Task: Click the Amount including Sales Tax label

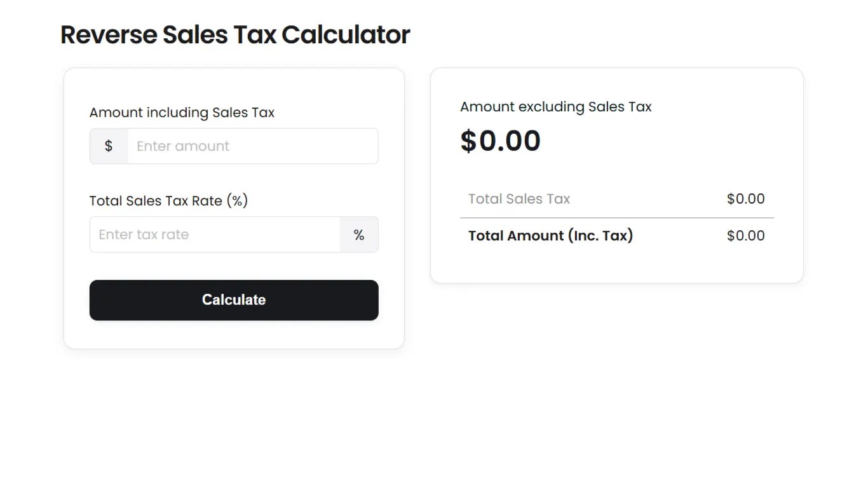Action: pyautogui.click(x=182, y=113)
